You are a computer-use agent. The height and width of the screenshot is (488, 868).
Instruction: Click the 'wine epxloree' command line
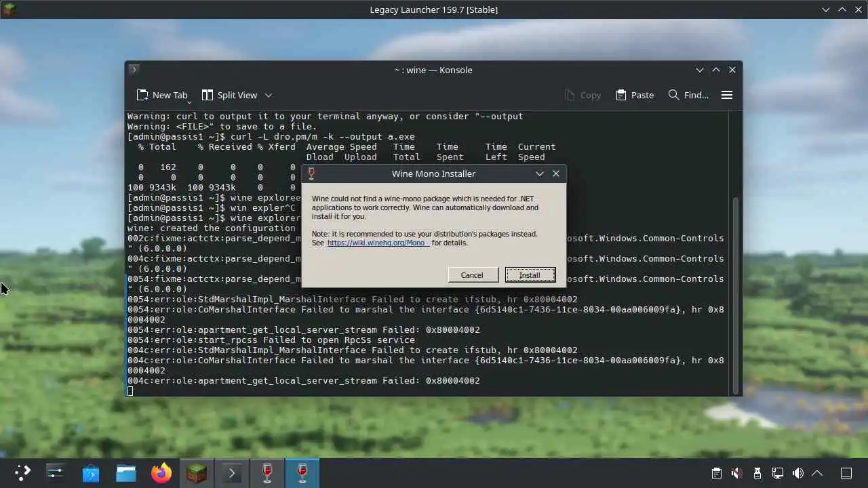[x=214, y=197]
